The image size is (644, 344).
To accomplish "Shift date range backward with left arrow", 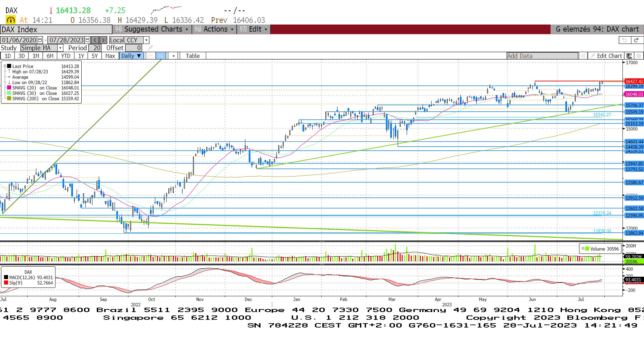I will click(x=95, y=40).
